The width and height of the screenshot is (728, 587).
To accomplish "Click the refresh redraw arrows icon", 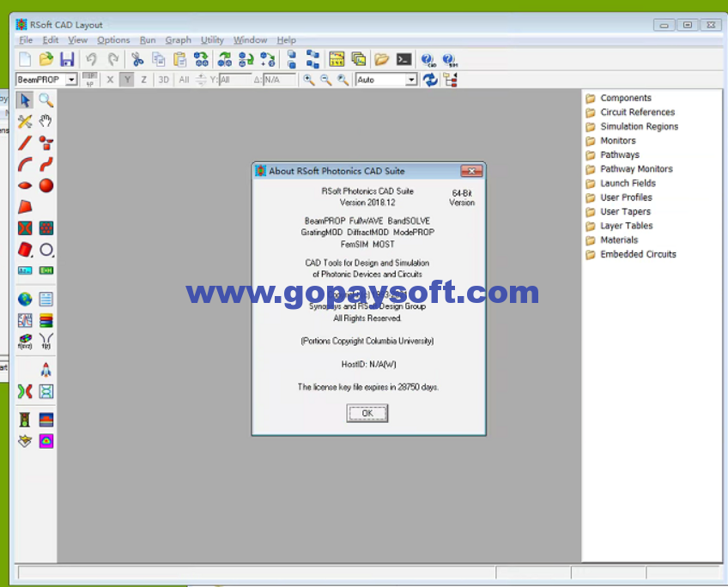I will click(430, 80).
